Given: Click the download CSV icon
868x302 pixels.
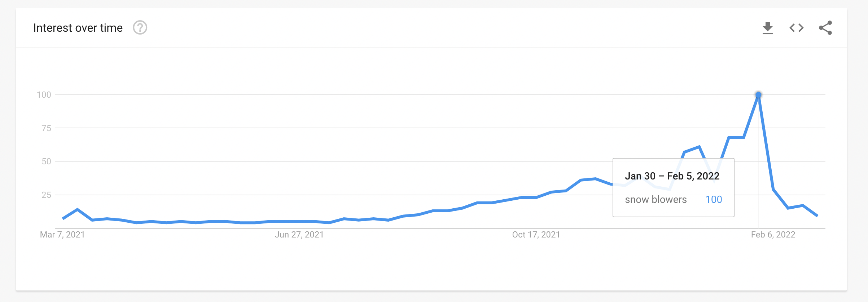Looking at the screenshot, I should point(768,28).
